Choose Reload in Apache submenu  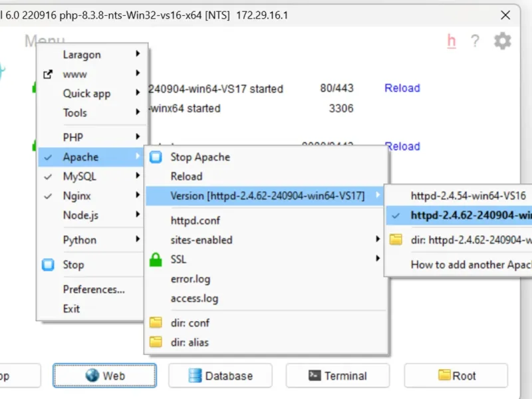click(187, 176)
